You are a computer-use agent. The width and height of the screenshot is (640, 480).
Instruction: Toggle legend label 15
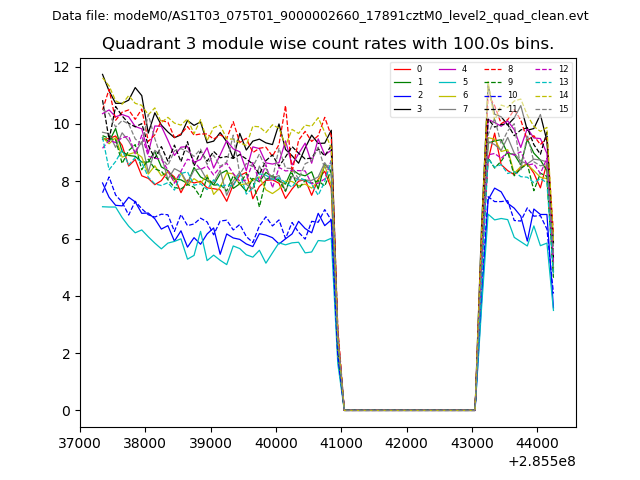point(563,108)
